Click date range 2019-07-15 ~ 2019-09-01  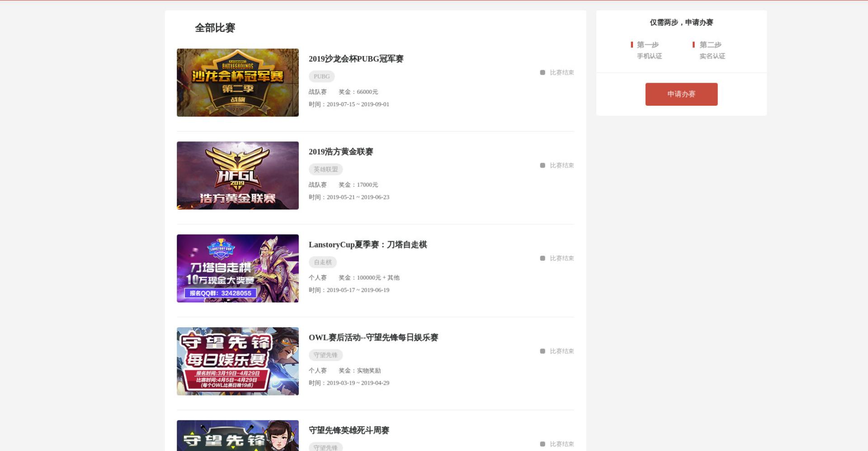(x=358, y=104)
